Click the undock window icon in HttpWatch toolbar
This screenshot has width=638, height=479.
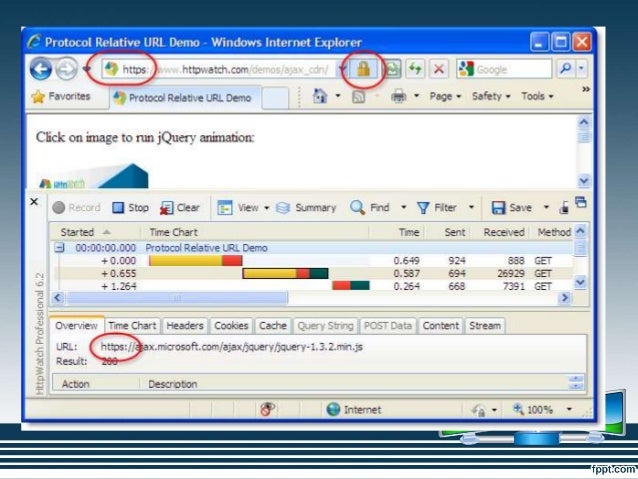tap(581, 202)
